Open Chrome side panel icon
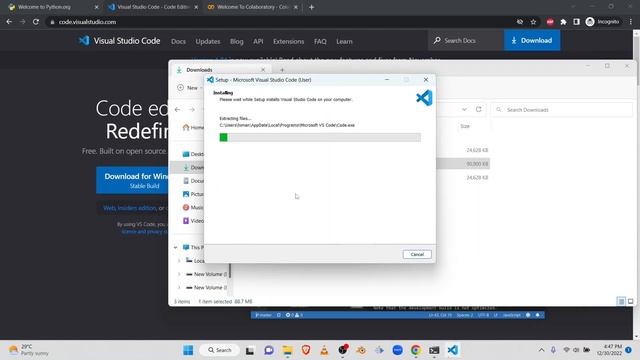The height and width of the screenshot is (360, 640). (x=576, y=22)
